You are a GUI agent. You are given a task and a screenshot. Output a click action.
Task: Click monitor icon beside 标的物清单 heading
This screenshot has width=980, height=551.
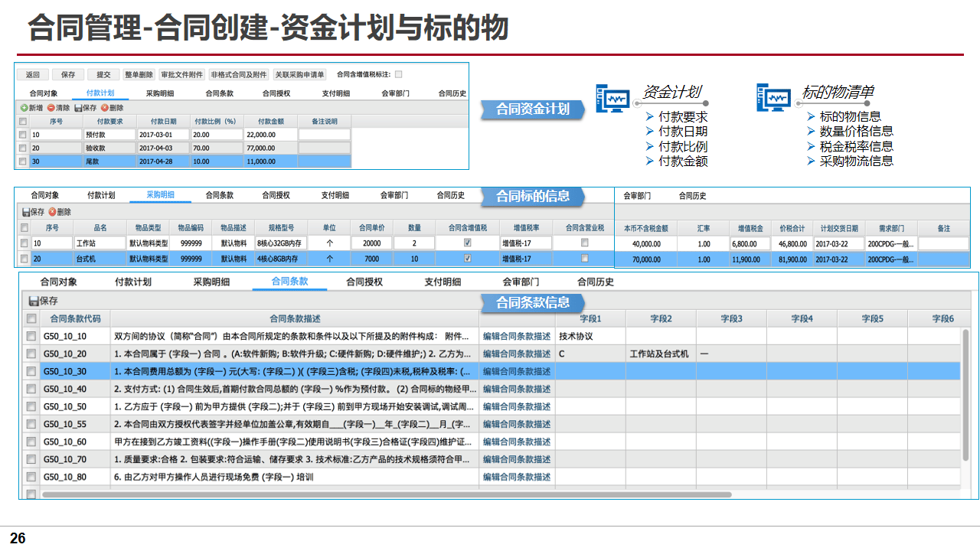click(773, 98)
